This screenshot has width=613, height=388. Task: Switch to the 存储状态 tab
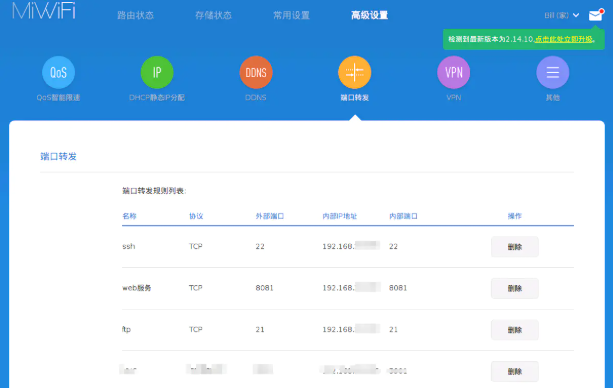click(213, 15)
